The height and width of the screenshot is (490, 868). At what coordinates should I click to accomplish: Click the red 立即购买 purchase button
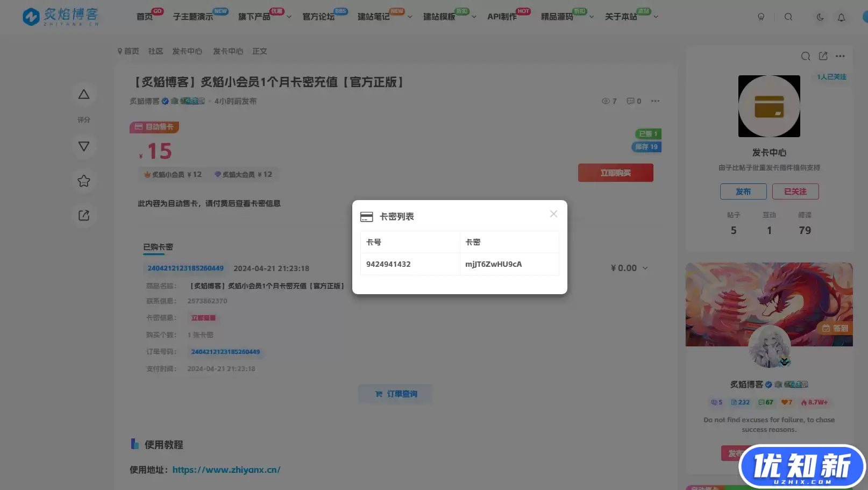point(615,173)
